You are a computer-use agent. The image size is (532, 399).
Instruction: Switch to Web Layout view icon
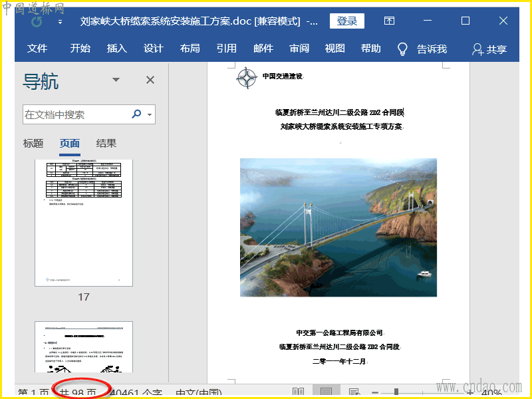pos(354,392)
